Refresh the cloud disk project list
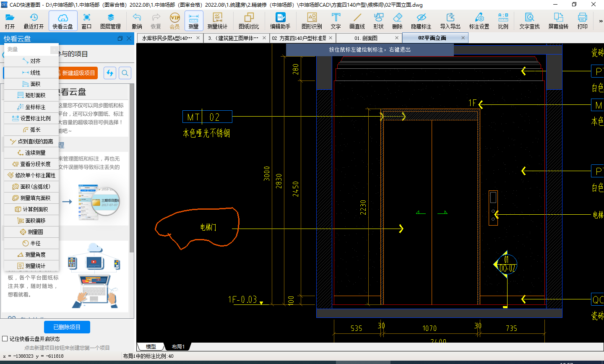604x364 pixels. coord(110,73)
